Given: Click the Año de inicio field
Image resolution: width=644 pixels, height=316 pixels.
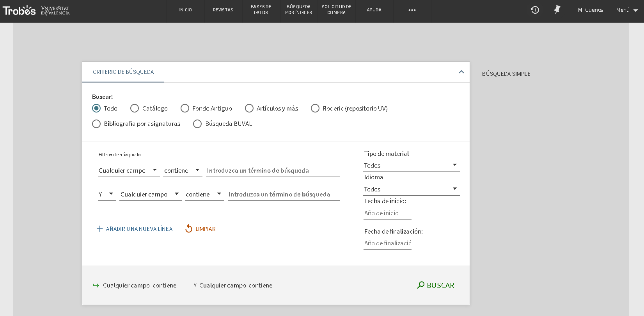Looking at the screenshot, I should point(387,213).
